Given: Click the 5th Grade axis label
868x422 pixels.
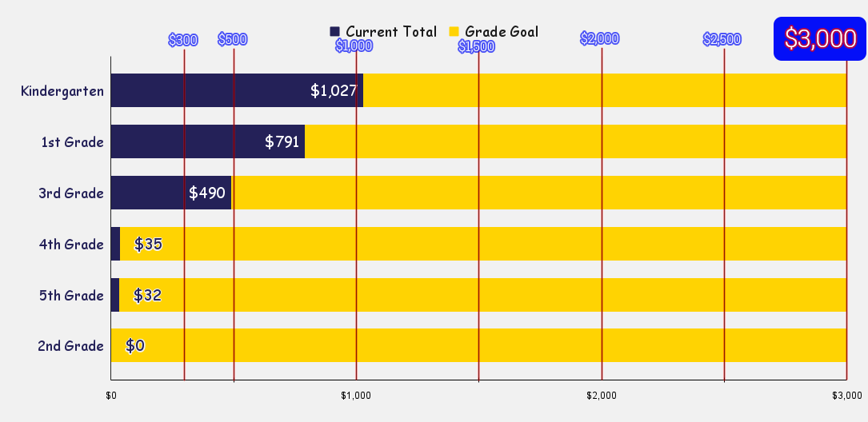Looking at the screenshot, I should point(71,295).
